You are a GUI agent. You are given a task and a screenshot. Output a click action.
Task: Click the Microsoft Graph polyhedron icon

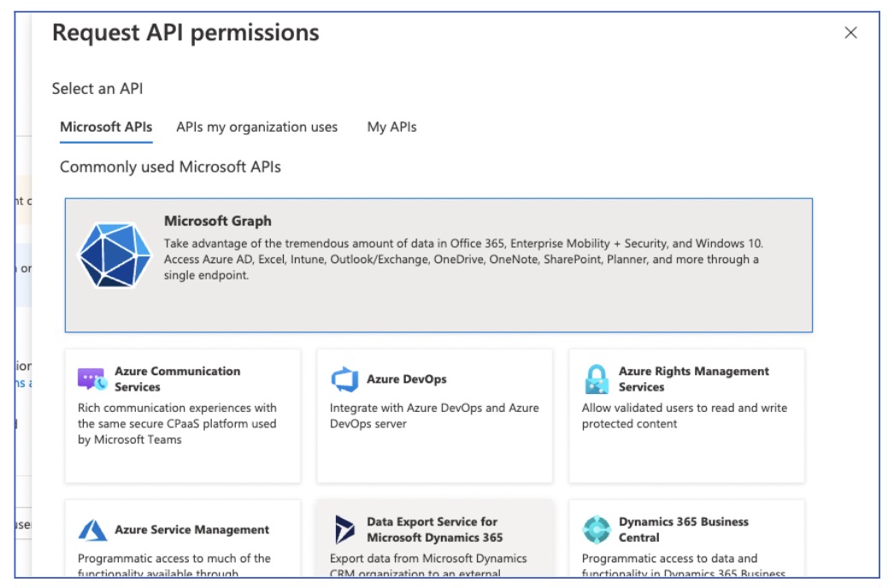coord(115,255)
